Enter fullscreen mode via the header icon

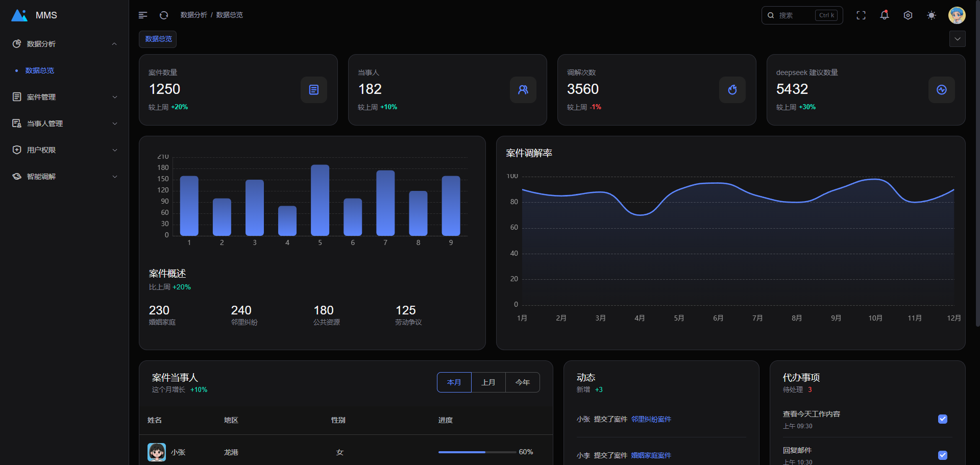861,15
